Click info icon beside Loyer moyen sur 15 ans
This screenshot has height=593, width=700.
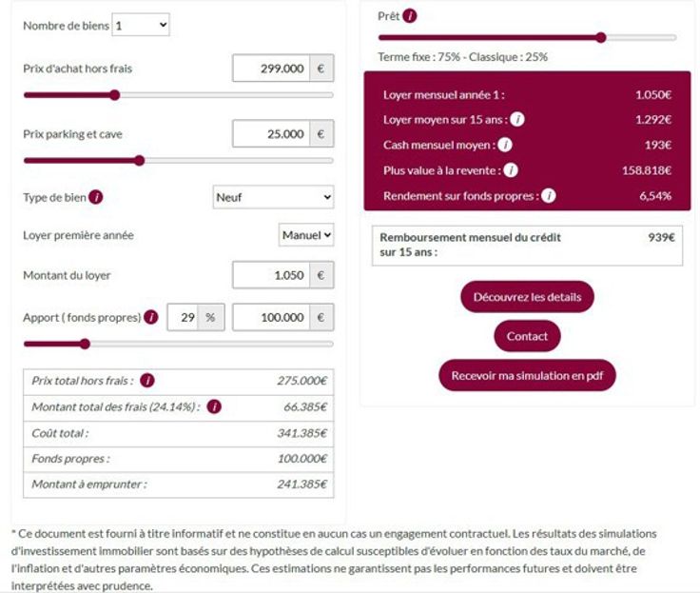point(517,120)
